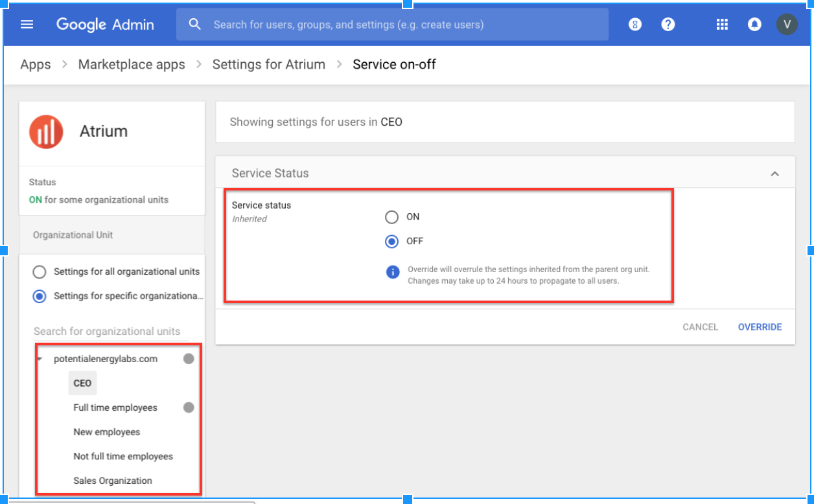This screenshot has height=504, width=814.
Task: Click the Organizational Unit heading
Action: point(73,235)
